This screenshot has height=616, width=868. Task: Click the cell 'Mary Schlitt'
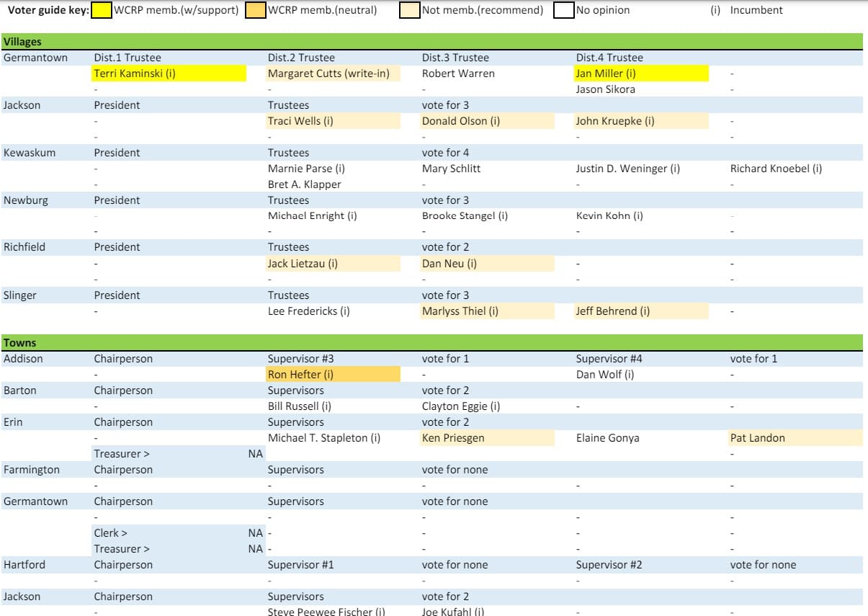[451, 169]
